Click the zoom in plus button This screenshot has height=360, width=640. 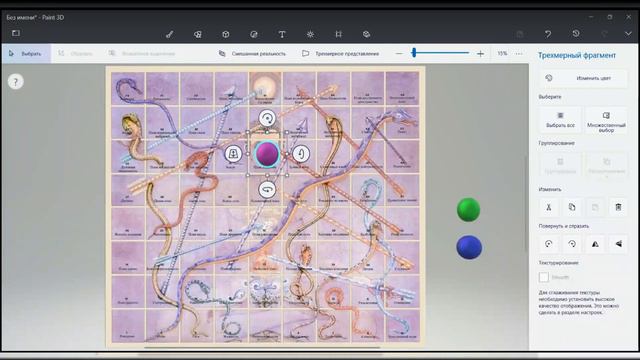pos(480,53)
